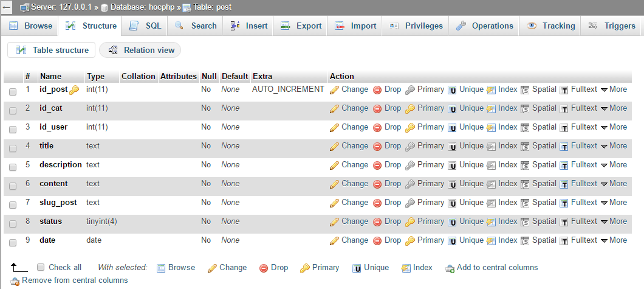Click the Spatial icon for the date column
The height and width of the screenshot is (289, 644).
click(x=525, y=241)
